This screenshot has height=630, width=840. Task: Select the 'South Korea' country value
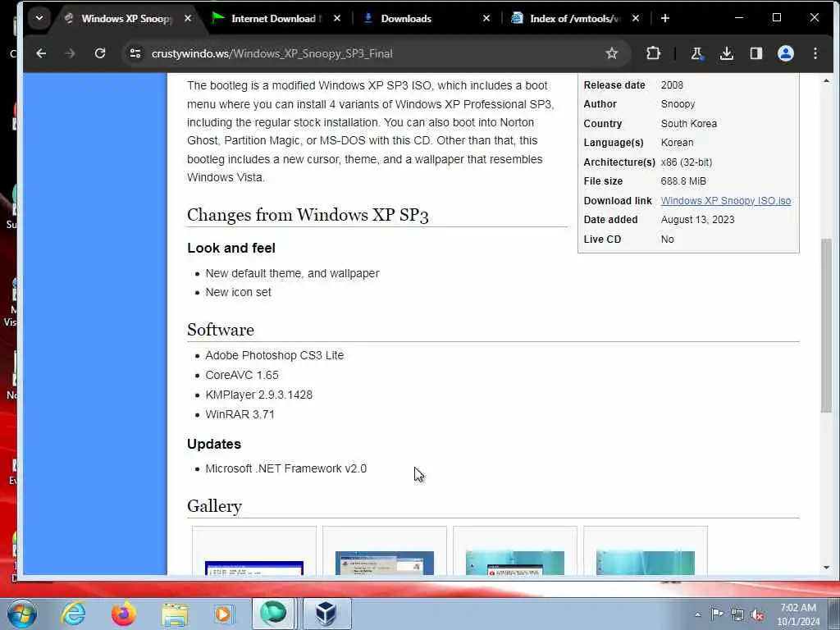point(688,124)
